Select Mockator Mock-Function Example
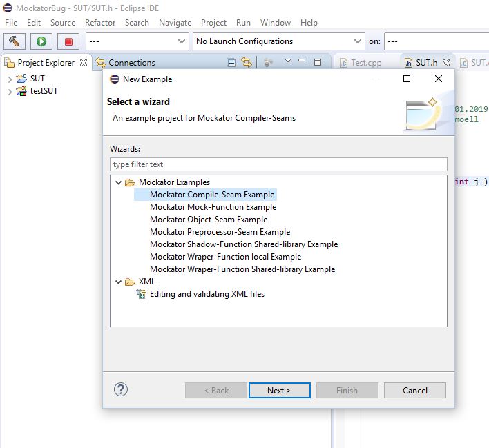Screen dimensions: 489x448 [x=213, y=207]
